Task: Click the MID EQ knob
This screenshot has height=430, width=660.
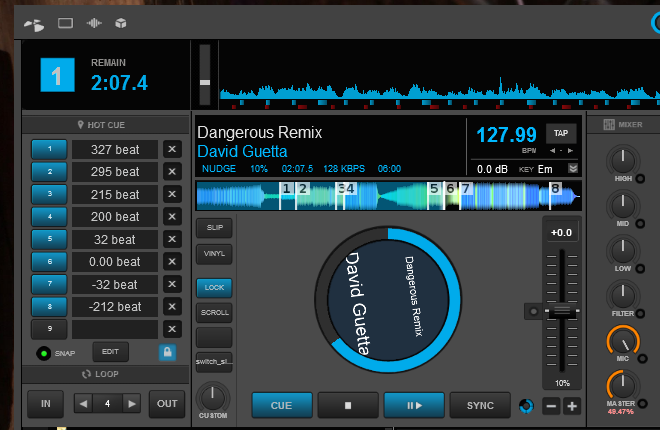Action: click(x=623, y=206)
